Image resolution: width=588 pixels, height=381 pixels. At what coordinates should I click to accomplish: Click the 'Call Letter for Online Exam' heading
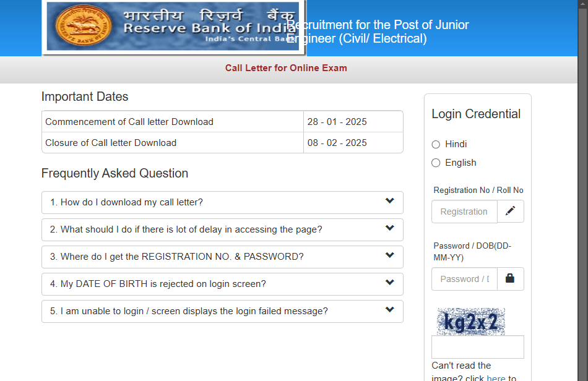tap(286, 68)
